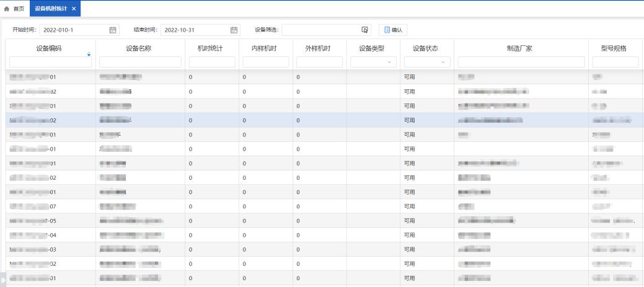The height and width of the screenshot is (287, 644).
Task: Click the 设备筛选 selector icon
Action: [365, 30]
